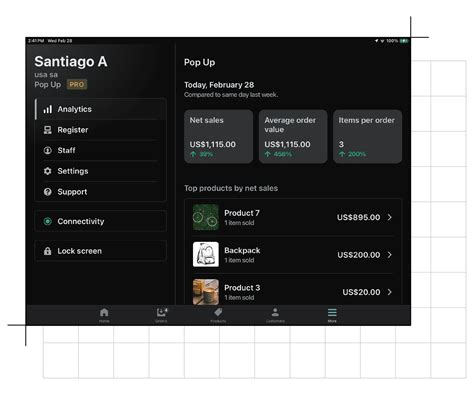Open the Support page
This screenshot has height=395, width=474.
click(101, 192)
